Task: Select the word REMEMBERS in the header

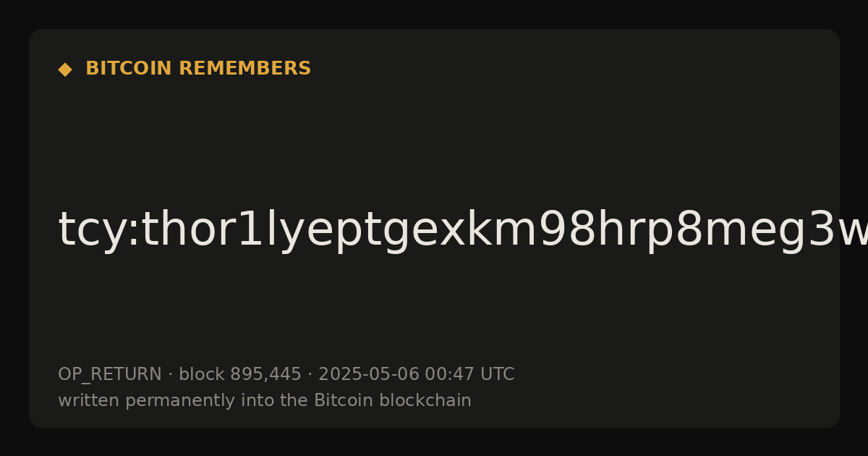Action: pos(244,69)
